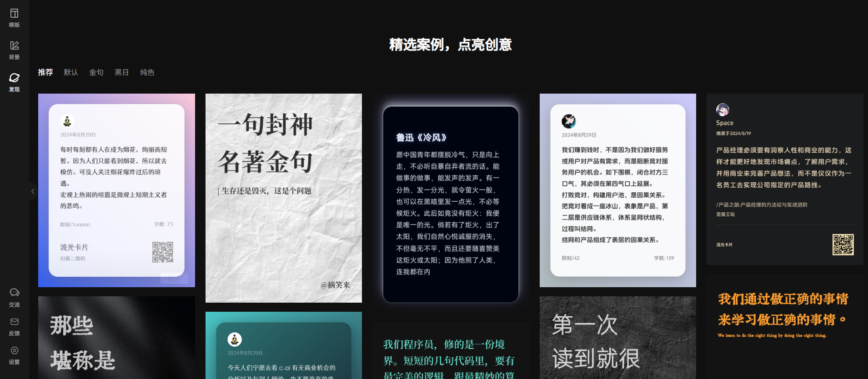Click the QR code on Space card
This screenshot has height=379, width=868.
(843, 244)
